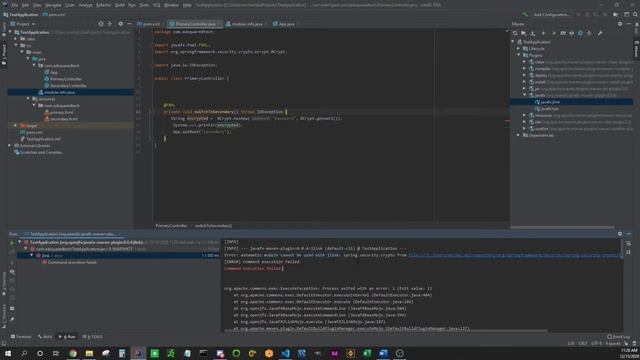Screen dimensions: 640x360
Task: Click switchToSecondary breadcrumb below editor
Action: tap(213, 226)
